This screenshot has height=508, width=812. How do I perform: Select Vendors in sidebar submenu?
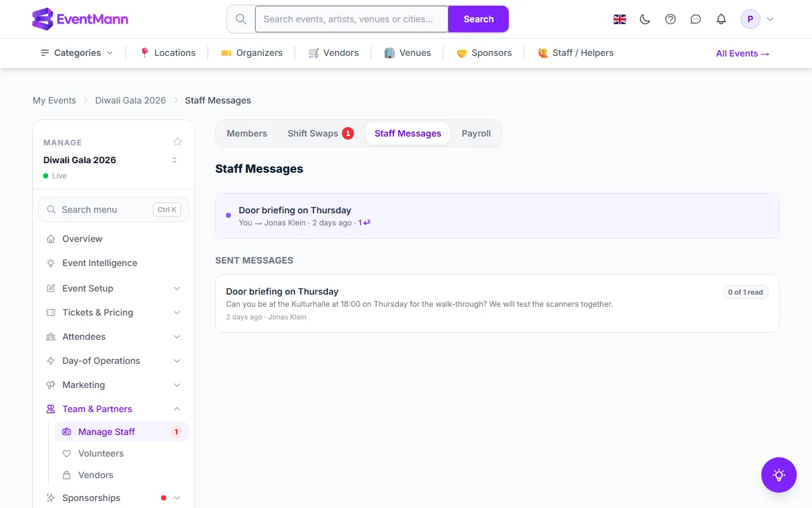[121, 475]
